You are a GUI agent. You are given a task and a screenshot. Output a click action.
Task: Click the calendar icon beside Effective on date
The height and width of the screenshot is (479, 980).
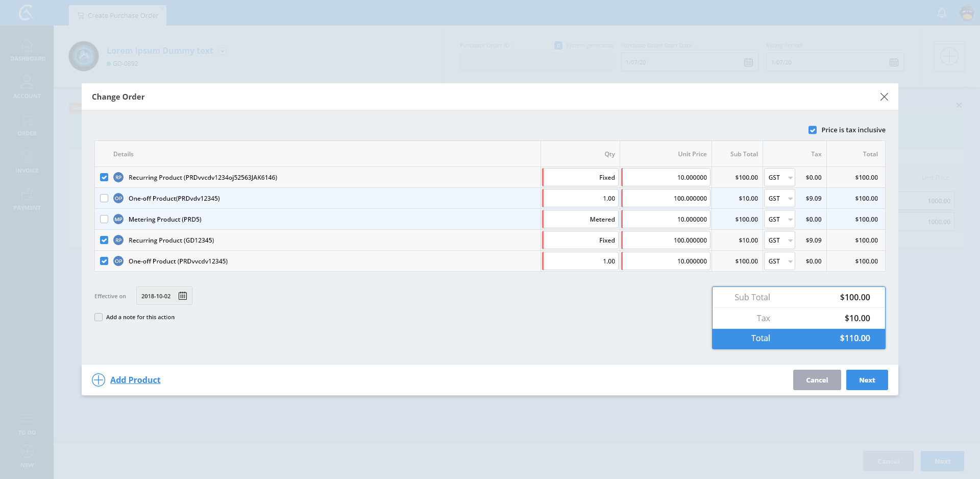[183, 296]
